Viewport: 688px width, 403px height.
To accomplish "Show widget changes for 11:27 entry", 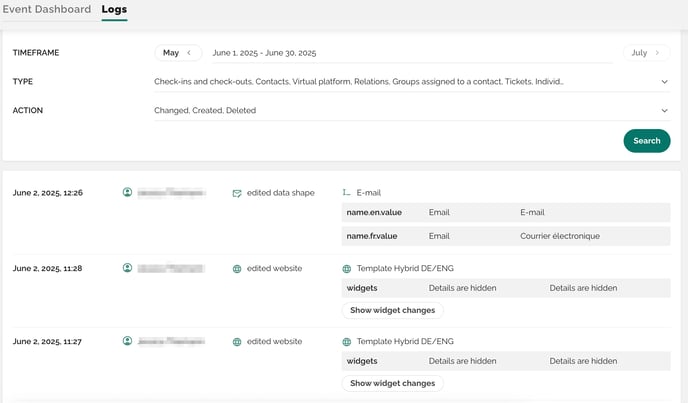I will 392,383.
